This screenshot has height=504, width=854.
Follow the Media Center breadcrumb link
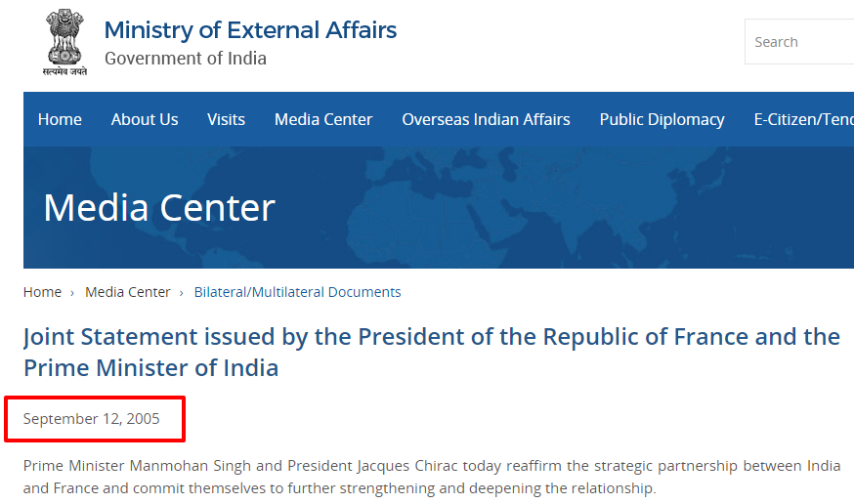[x=127, y=292]
